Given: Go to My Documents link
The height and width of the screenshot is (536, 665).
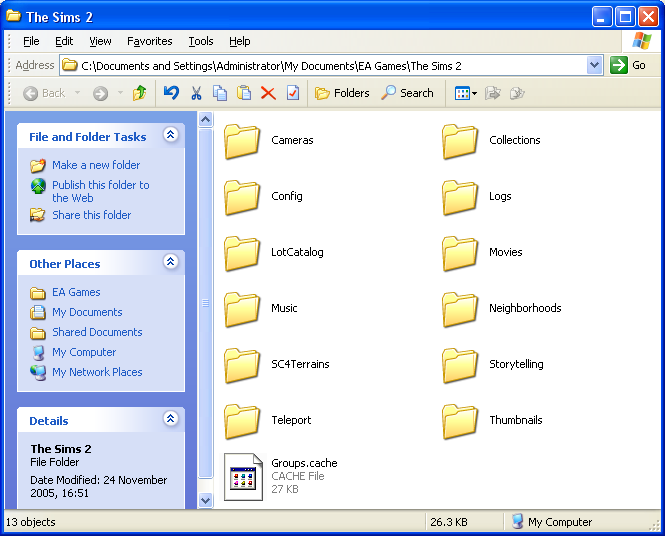Looking at the screenshot, I should 87,312.
